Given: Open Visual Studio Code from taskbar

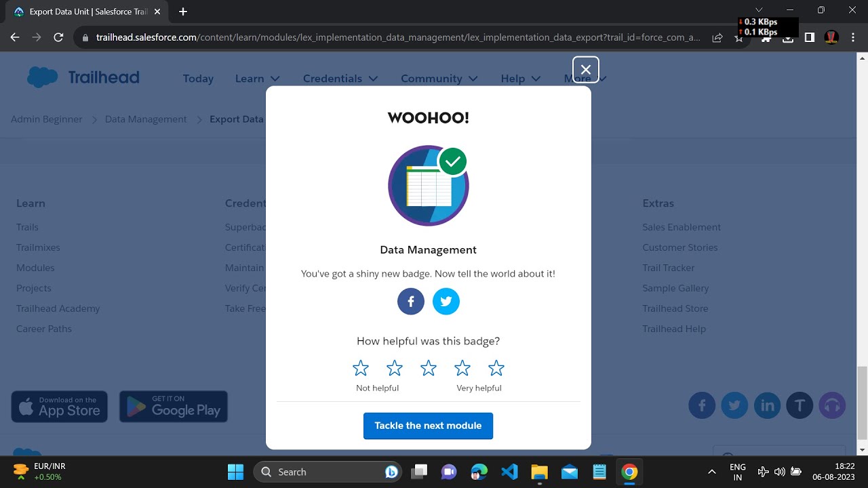Looking at the screenshot, I should [509, 472].
